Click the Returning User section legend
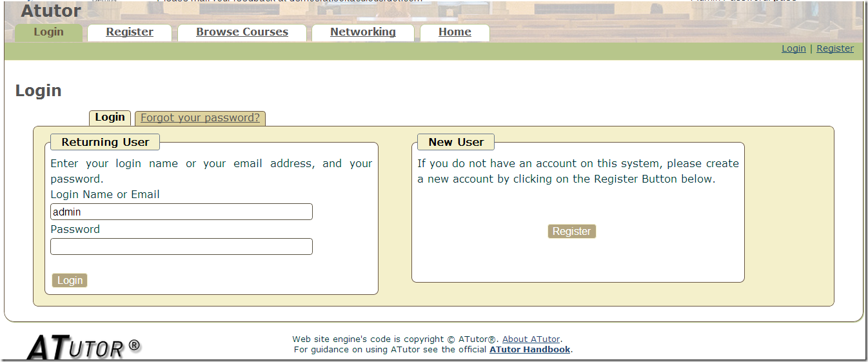This screenshot has width=868, height=362. point(105,142)
